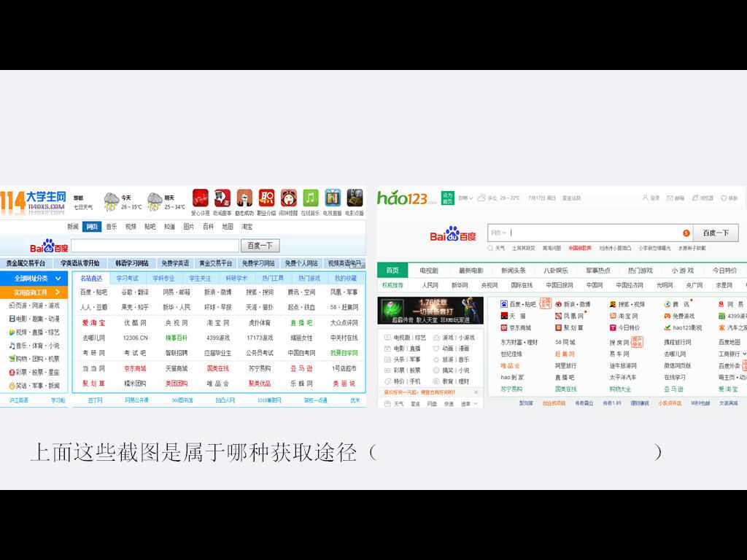Click the 励志成功 raised fist icon
747x560 pixels.
pyautogui.click(x=244, y=198)
